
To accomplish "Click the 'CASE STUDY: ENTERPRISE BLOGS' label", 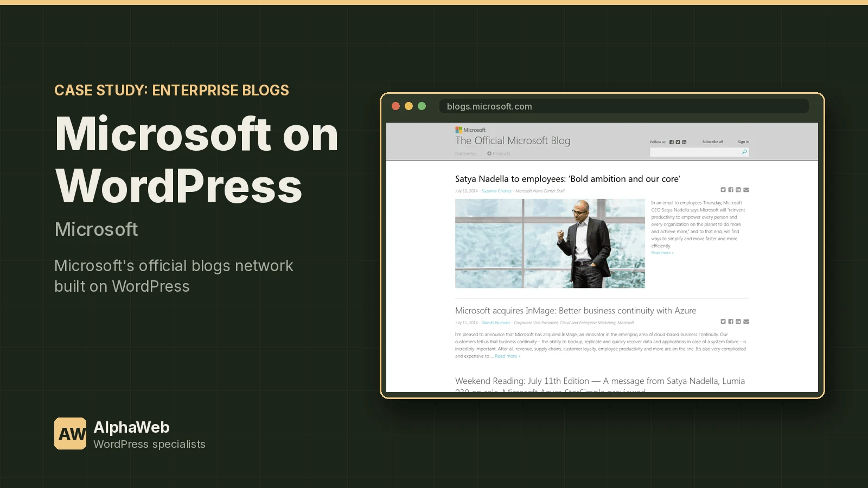I will (x=171, y=91).
